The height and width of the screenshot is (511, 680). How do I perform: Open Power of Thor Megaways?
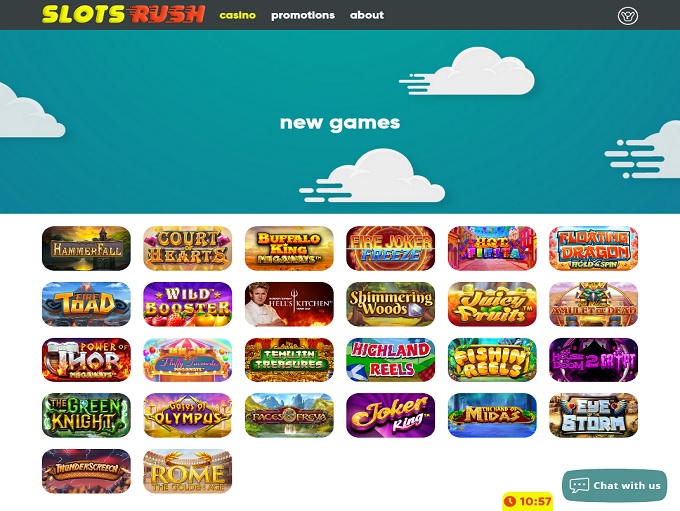pos(86,360)
